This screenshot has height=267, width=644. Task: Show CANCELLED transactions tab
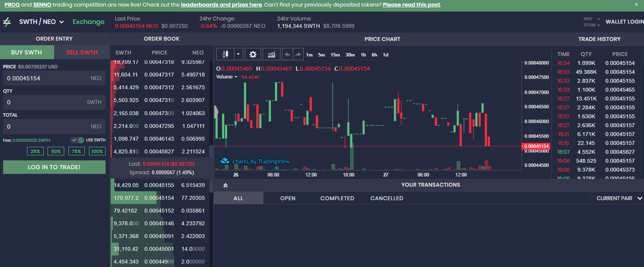[x=387, y=198]
